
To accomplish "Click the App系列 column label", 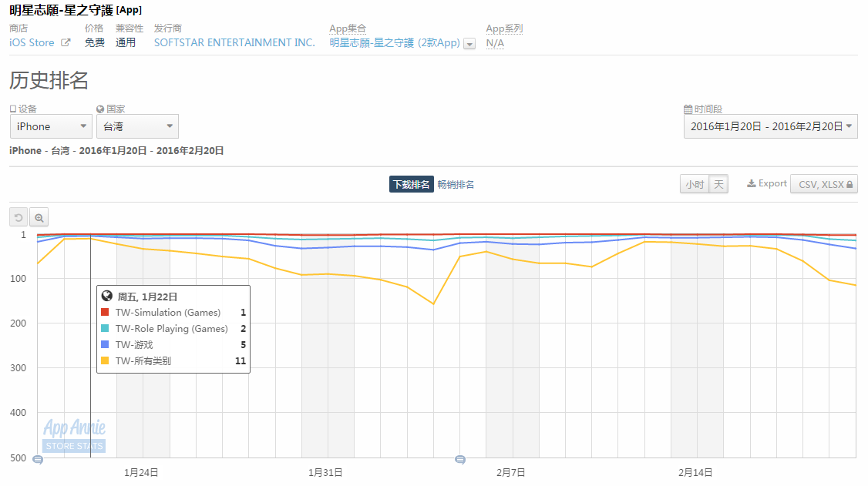I will [504, 28].
